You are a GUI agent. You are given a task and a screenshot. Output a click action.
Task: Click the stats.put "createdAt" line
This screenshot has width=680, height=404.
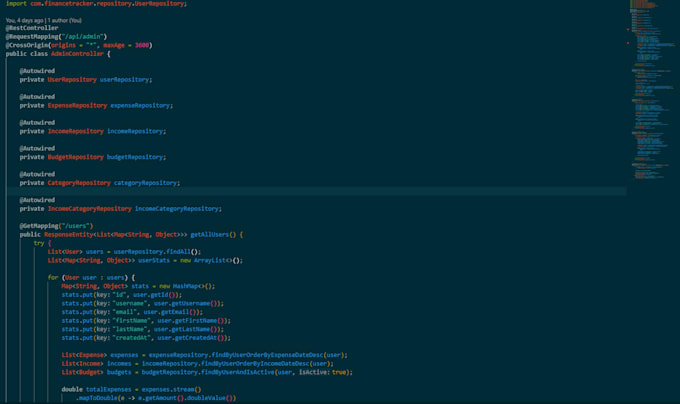(x=146, y=338)
